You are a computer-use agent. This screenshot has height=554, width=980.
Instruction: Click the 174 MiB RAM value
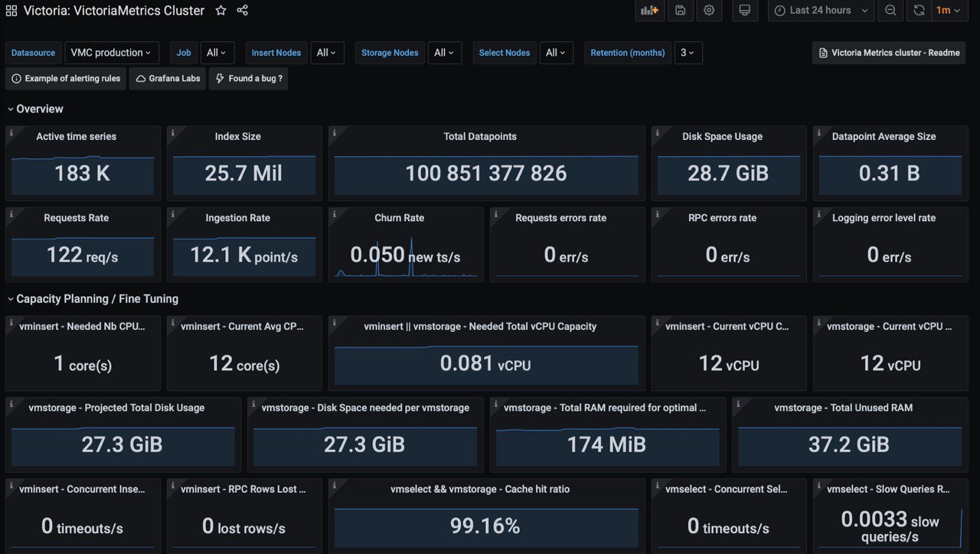(x=606, y=444)
